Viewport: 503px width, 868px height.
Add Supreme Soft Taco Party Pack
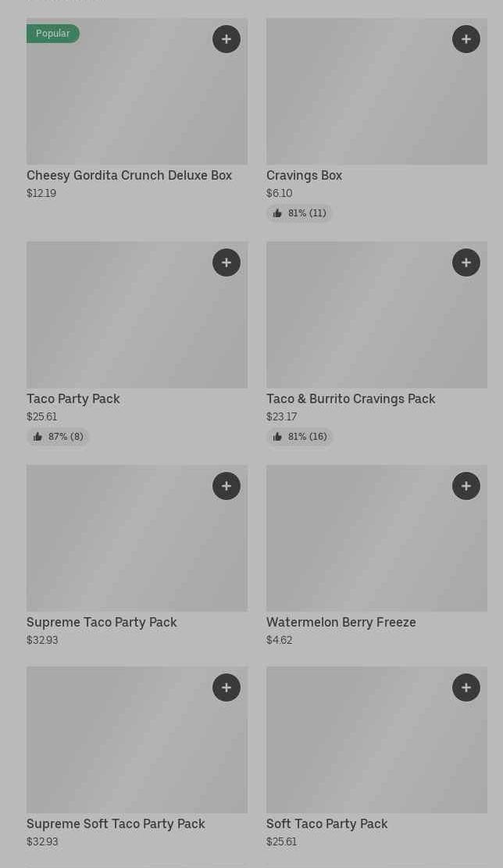tap(227, 688)
